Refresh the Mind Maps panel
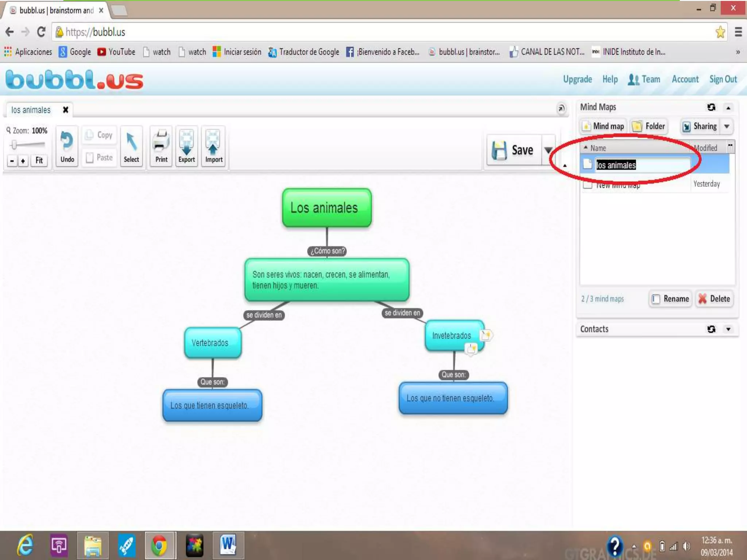This screenshot has height=560, width=747. (711, 107)
